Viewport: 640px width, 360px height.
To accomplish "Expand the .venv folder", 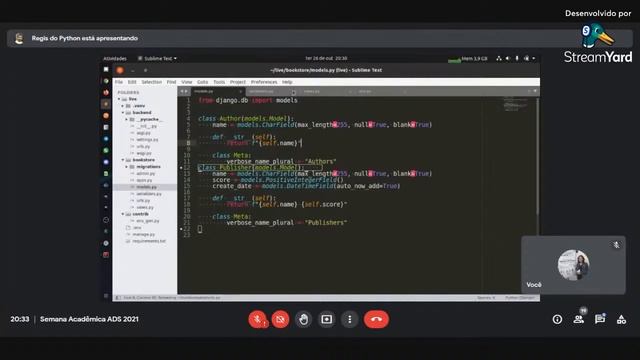I will click(x=122, y=106).
